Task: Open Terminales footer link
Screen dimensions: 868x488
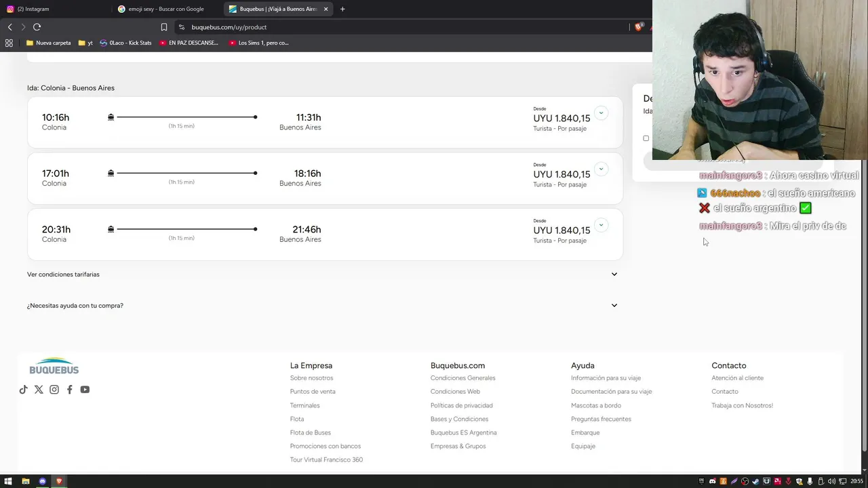Action: click(x=304, y=405)
